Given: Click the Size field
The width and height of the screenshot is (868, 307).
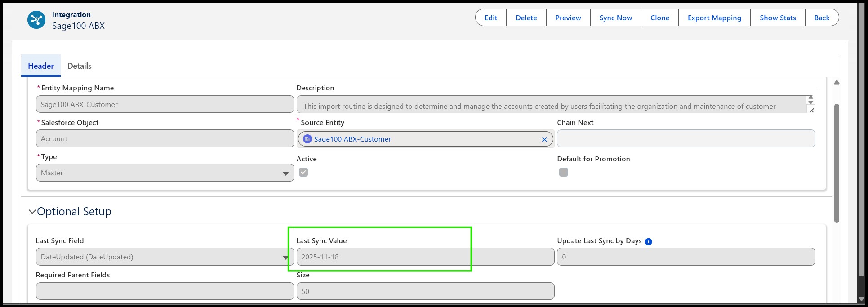Looking at the screenshot, I should coord(425,291).
